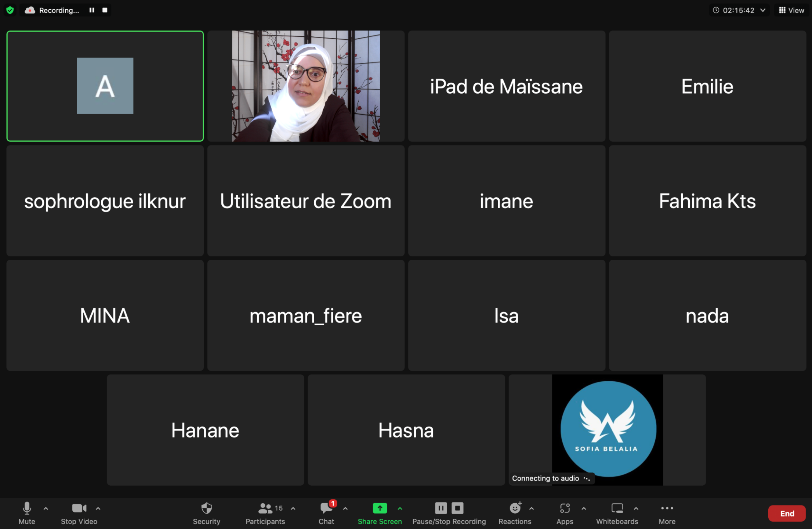812x529 pixels.
Task: Click the red End button
Action: (787, 513)
